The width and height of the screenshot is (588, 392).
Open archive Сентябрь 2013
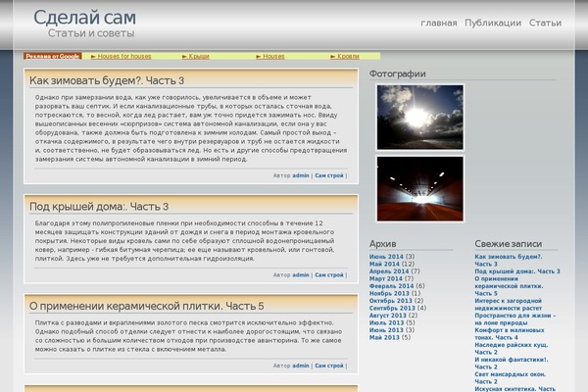392,308
